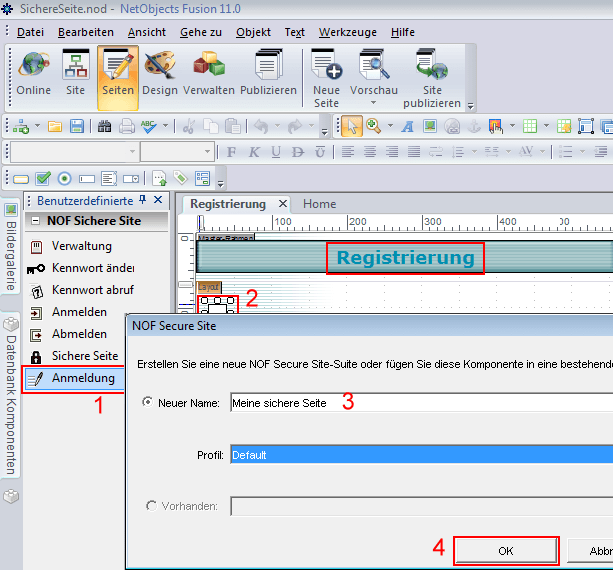Select the hotspot tool with hand
Image resolution: width=613 pixels, height=570 pixels.
tap(496, 126)
